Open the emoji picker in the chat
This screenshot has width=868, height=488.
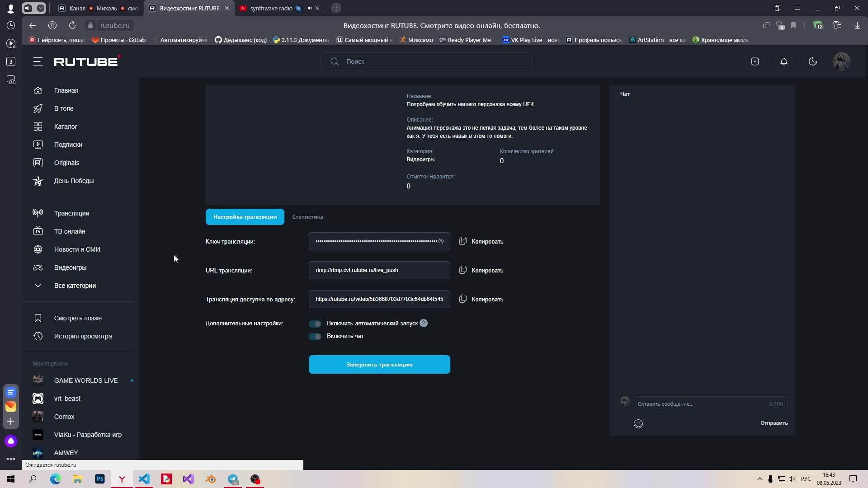pos(638,423)
